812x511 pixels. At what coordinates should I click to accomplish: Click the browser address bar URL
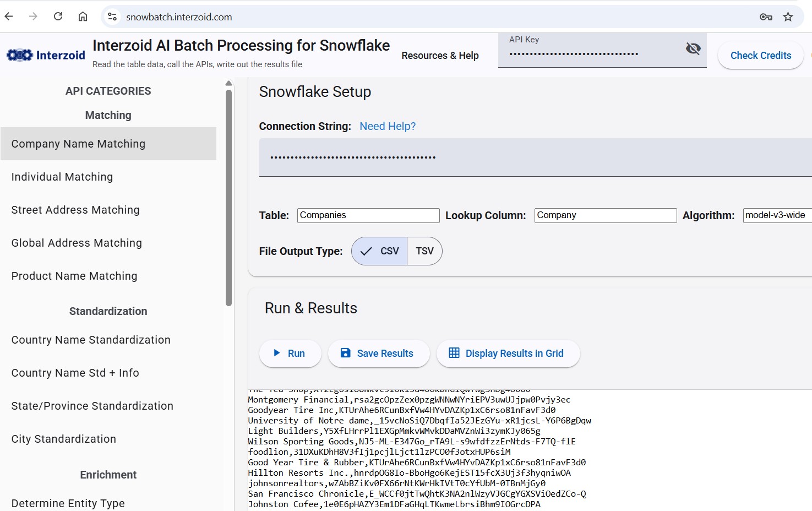(179, 17)
